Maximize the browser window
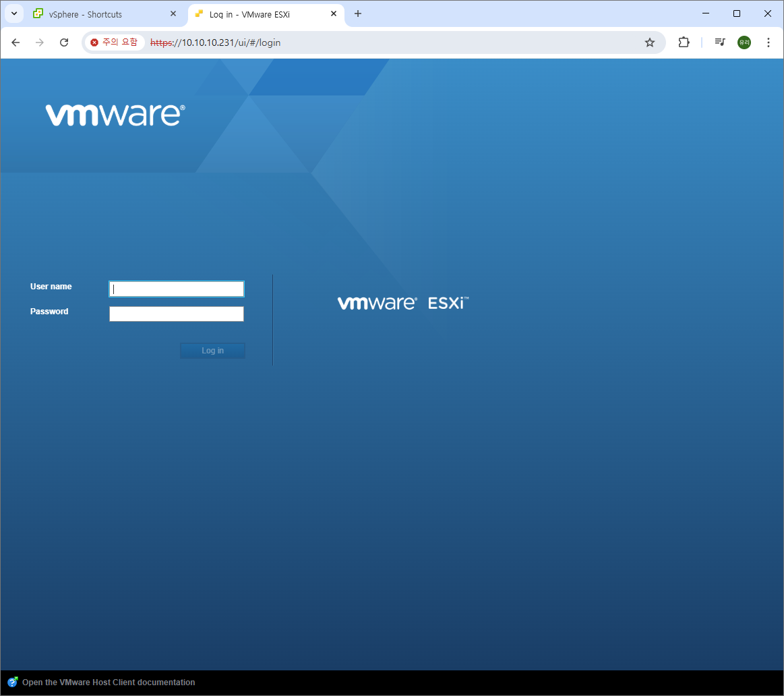Screen dimensions: 784x696 coord(737,13)
